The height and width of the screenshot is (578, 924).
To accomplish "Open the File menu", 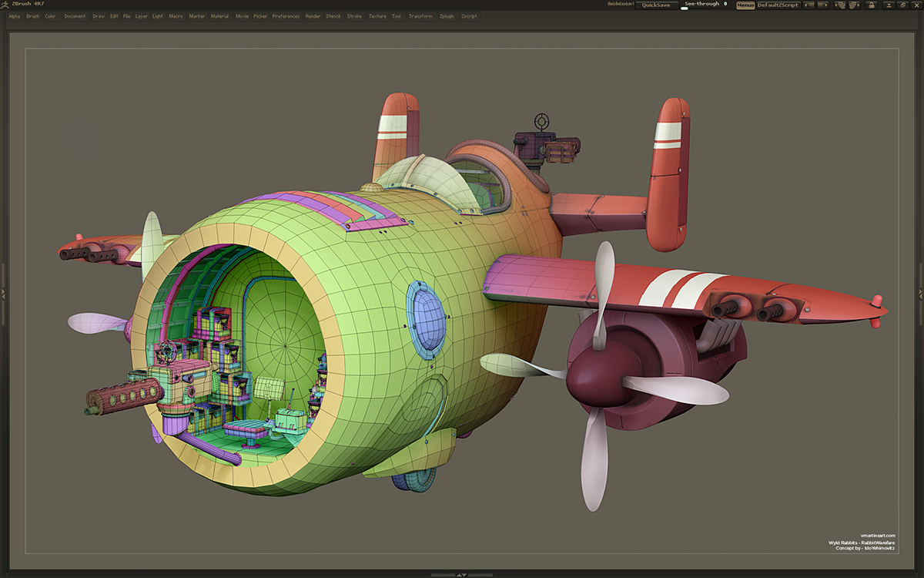I will tap(127, 16).
